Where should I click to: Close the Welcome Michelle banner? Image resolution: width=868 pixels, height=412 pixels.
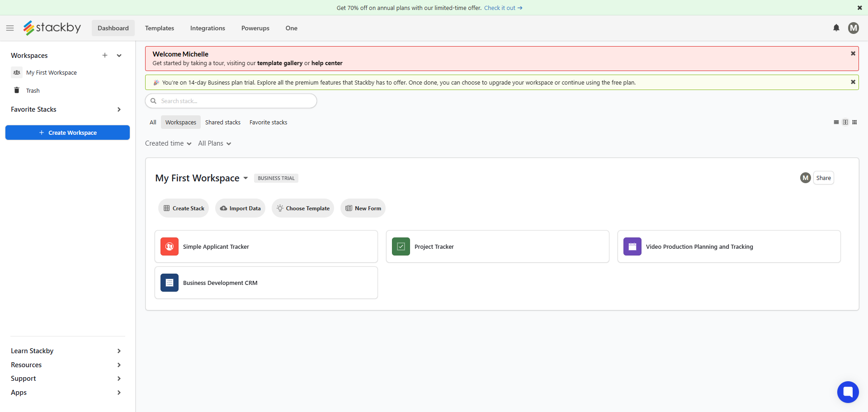coord(853,53)
